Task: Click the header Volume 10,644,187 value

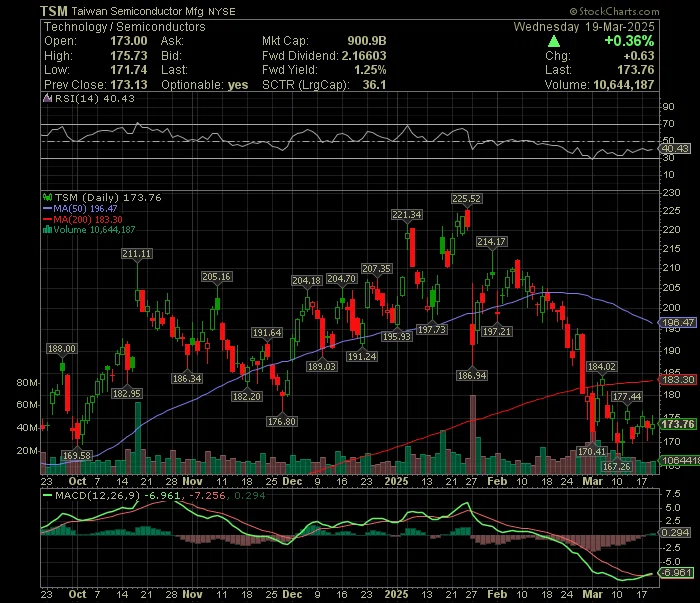Action: coord(624,84)
